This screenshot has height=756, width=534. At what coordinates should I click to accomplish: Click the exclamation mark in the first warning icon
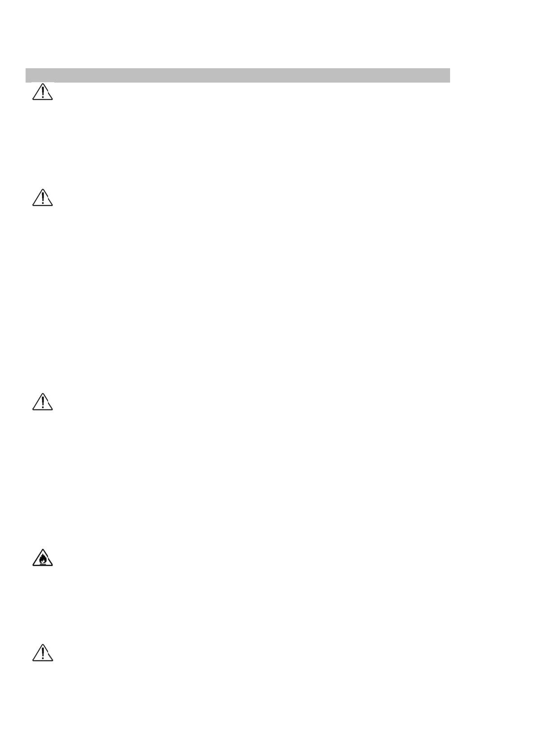point(43,92)
